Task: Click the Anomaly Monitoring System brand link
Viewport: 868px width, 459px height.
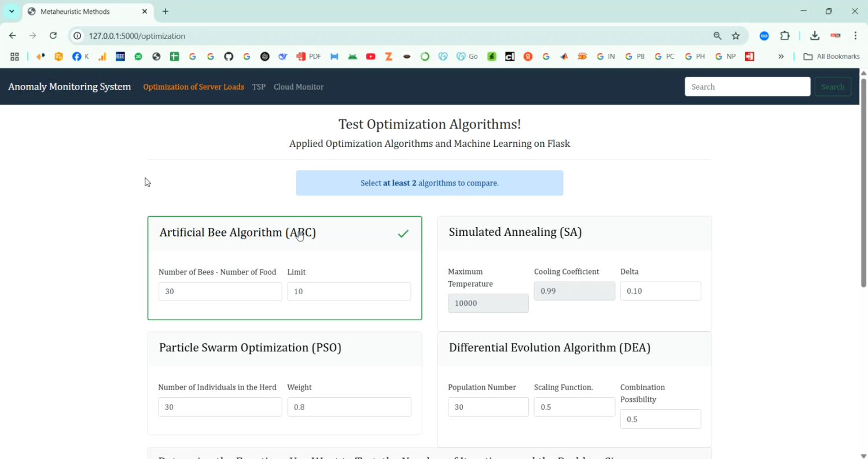Action: 69,87
